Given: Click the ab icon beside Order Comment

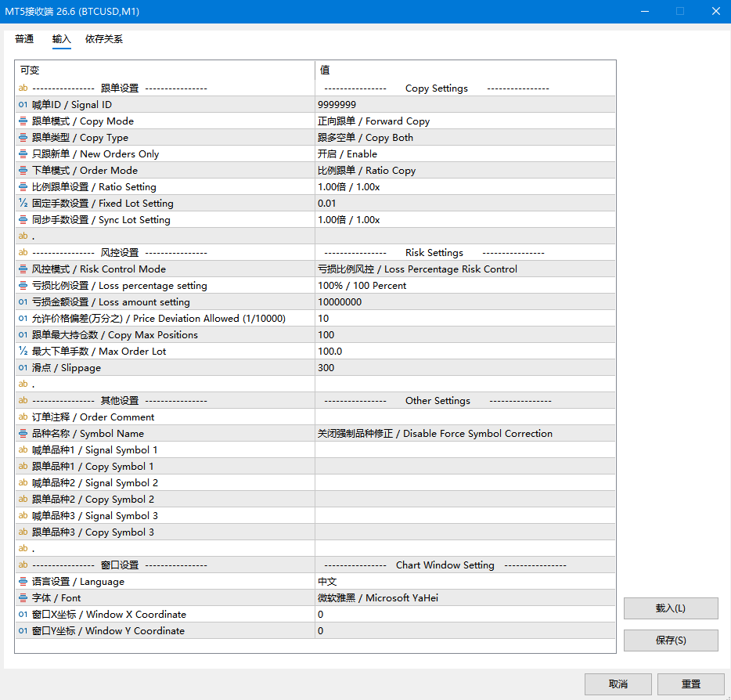Looking at the screenshot, I should (x=23, y=417).
